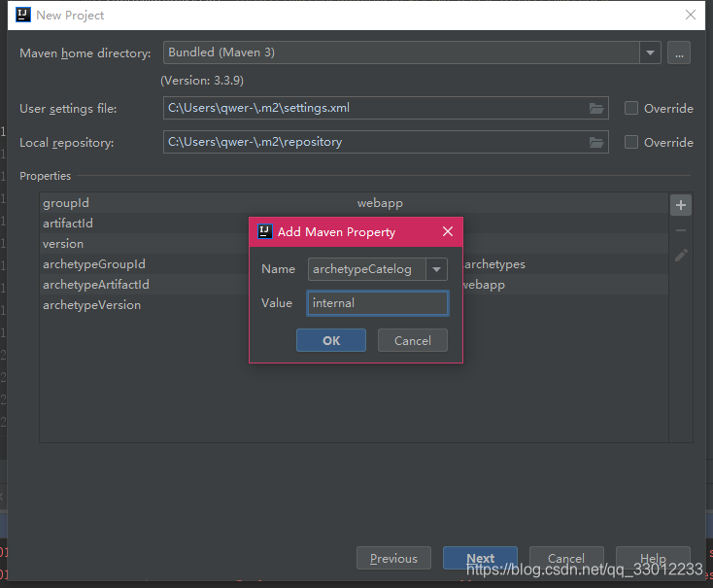The width and height of the screenshot is (713, 588).
Task: Select the archetypeGroupId property row
Action: tap(354, 264)
